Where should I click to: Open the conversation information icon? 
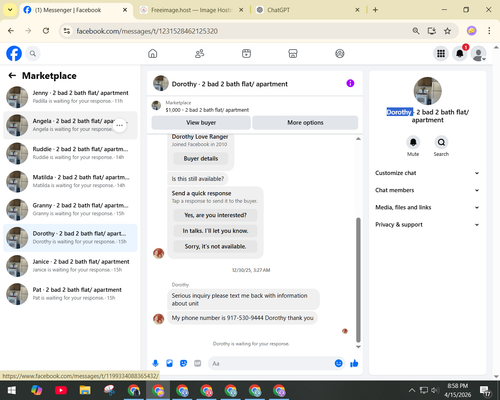[x=350, y=83]
